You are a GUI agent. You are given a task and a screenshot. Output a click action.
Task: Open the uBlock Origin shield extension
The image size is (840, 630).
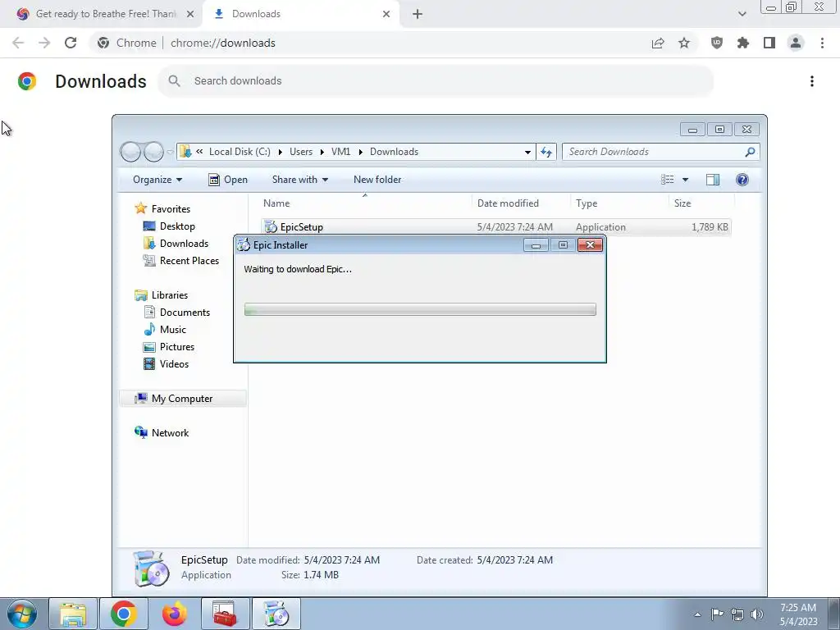pyautogui.click(x=717, y=43)
